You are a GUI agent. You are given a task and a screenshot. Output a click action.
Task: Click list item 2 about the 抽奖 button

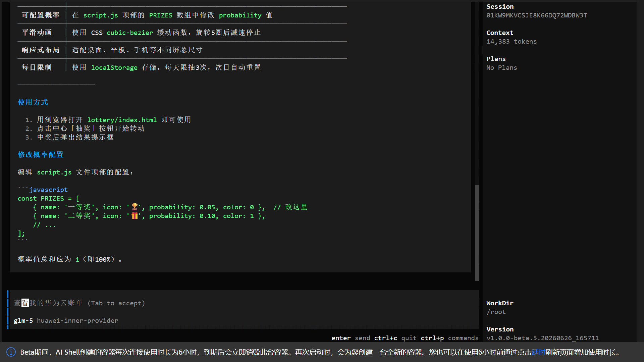click(91, 128)
